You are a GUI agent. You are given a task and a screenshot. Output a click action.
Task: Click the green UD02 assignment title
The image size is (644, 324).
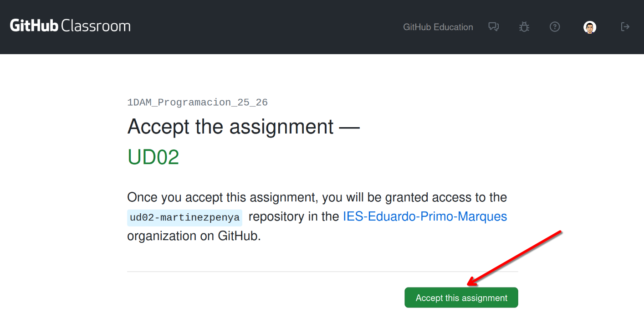pyautogui.click(x=153, y=157)
